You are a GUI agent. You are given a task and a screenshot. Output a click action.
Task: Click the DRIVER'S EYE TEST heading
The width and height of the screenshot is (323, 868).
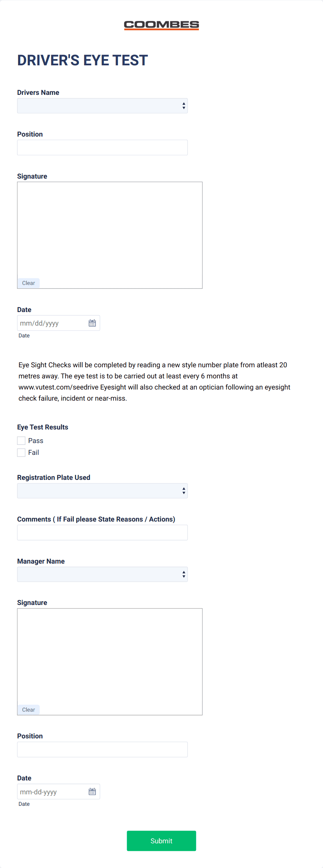(82, 60)
